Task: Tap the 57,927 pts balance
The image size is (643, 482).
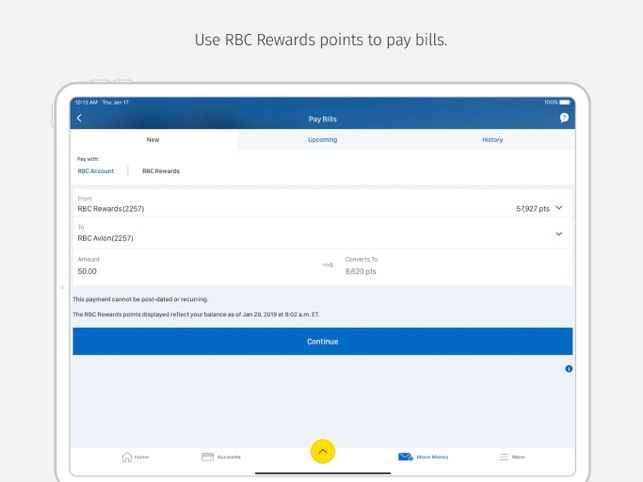Action: 532,209
